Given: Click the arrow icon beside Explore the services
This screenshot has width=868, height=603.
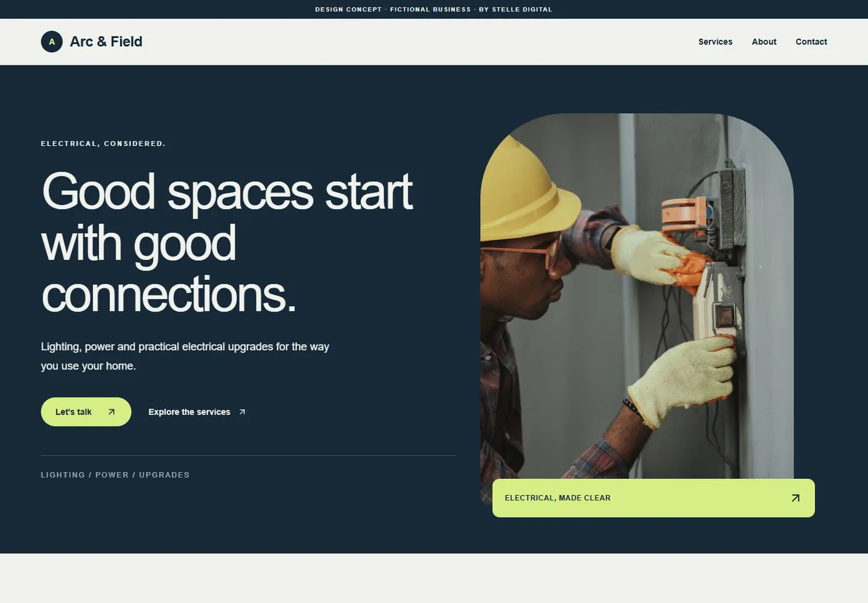Looking at the screenshot, I should 242,412.
